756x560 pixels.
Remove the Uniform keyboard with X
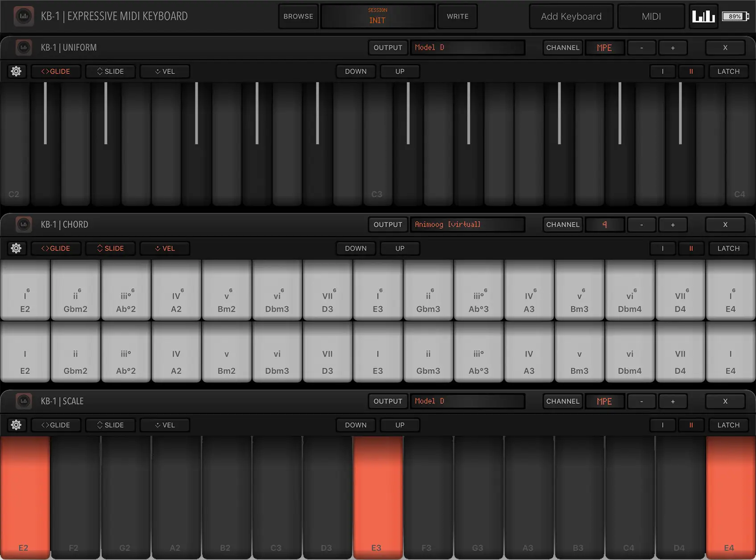[725, 47]
